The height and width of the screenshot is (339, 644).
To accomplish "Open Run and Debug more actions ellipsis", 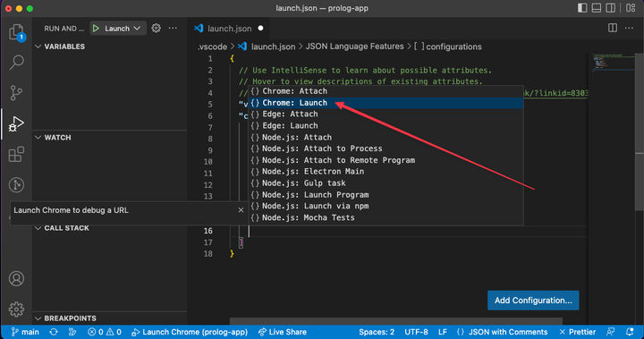I will 173,28.
